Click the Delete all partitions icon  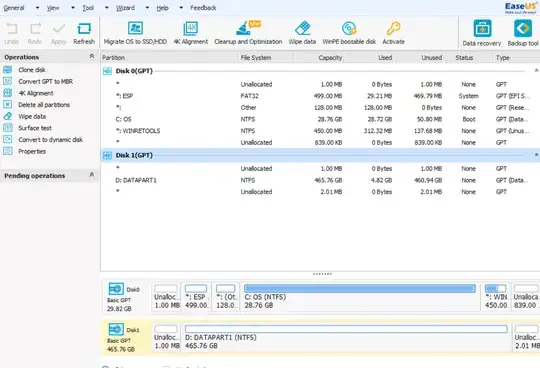click(8, 105)
